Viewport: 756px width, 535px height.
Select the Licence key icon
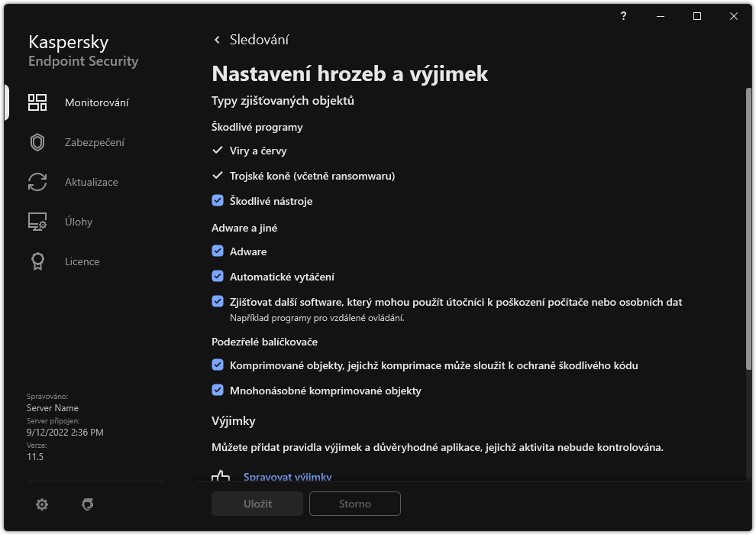(x=37, y=261)
